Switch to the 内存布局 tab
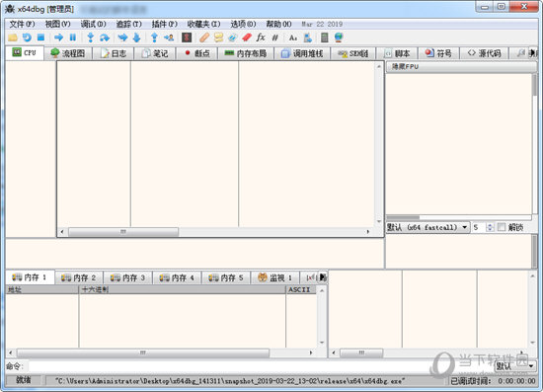Image resolution: width=543 pixels, height=392 pixels. (x=246, y=53)
